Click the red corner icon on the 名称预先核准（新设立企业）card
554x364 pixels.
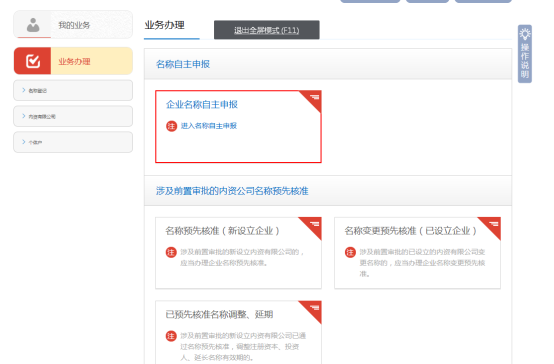click(313, 226)
